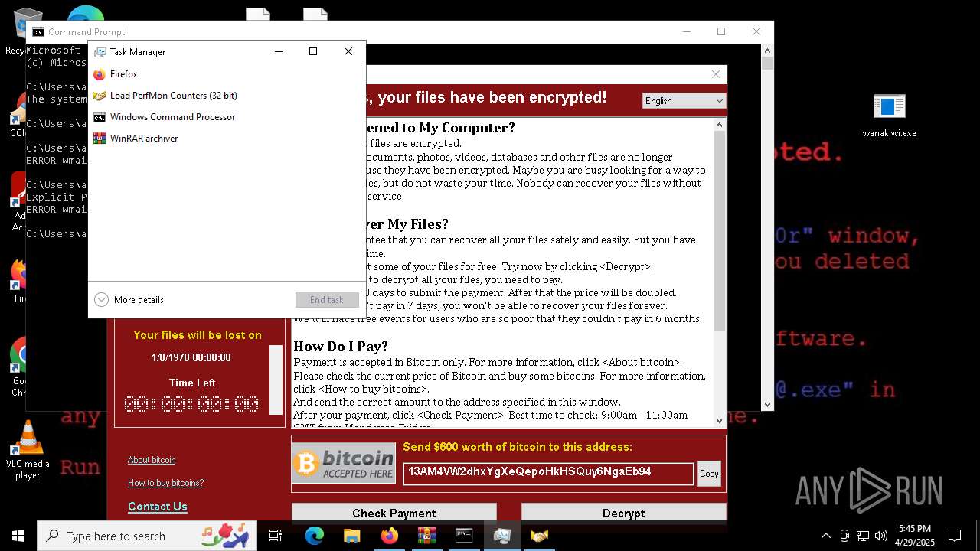
Task: Click Command Prompt scrollbar up arrow
Action: pos(767,51)
